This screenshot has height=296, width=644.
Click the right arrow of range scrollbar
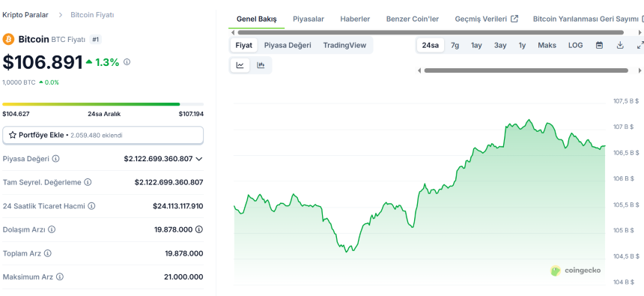tap(637, 70)
